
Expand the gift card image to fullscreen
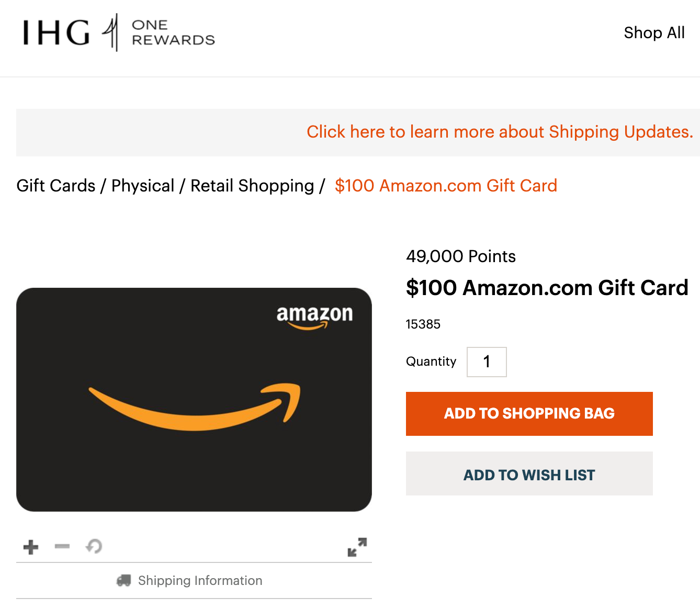pyautogui.click(x=357, y=547)
